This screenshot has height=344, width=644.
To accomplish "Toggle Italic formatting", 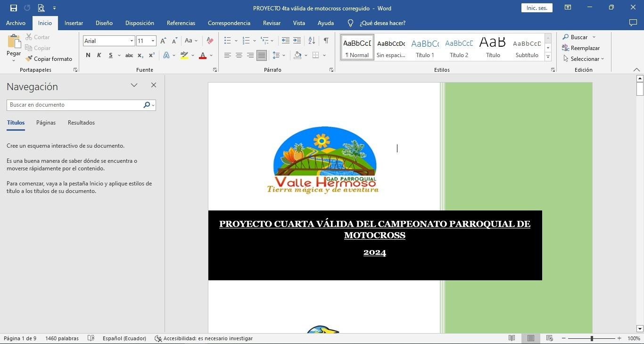I will [x=99, y=55].
